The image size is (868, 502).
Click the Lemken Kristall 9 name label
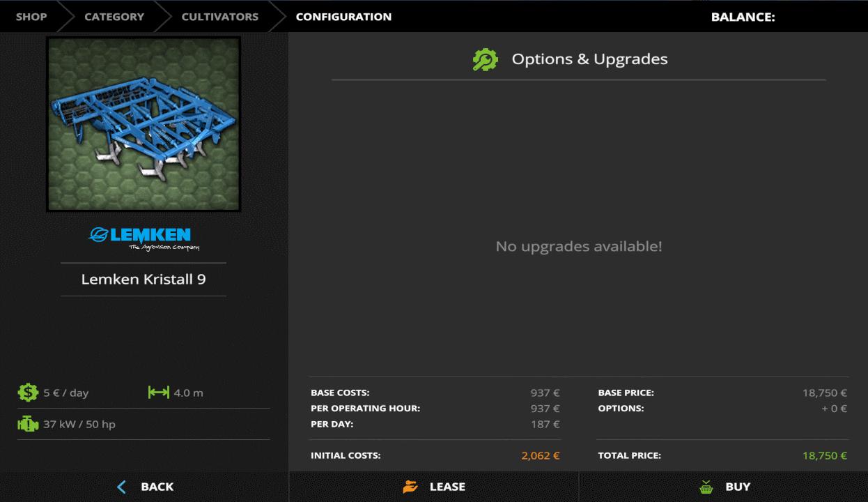(144, 280)
